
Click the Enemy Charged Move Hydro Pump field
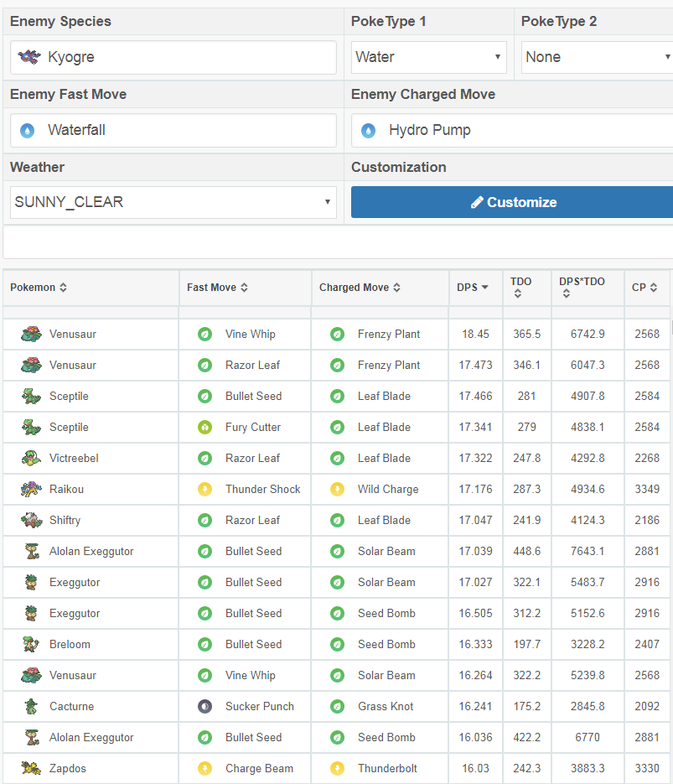coord(512,130)
